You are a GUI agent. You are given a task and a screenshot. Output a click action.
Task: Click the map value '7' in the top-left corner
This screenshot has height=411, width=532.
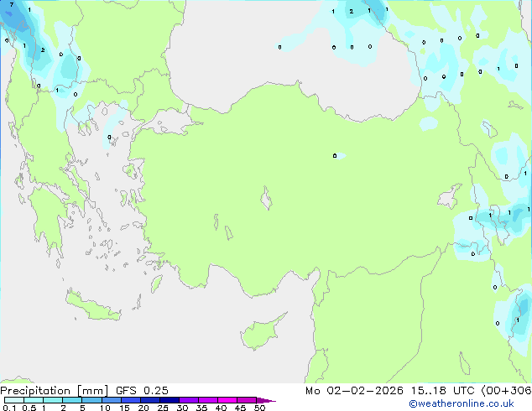click(12, 5)
